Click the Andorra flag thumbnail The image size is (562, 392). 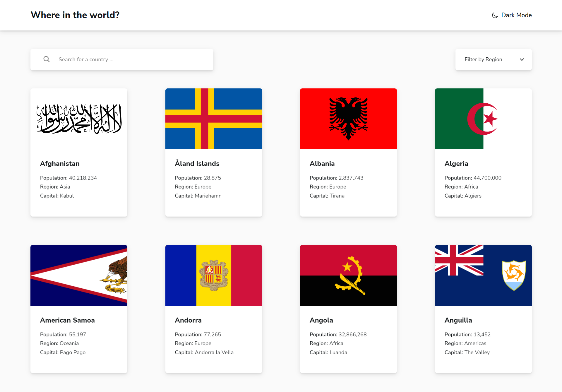(213, 275)
